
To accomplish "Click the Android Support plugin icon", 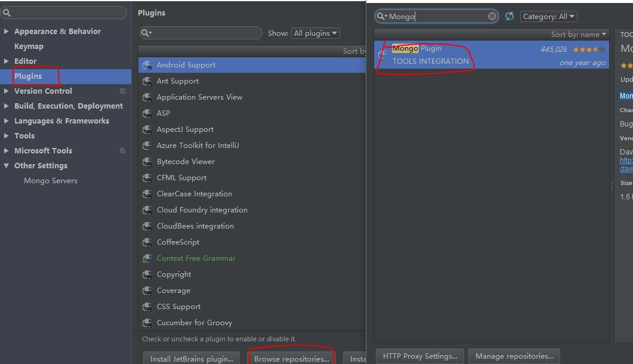I will pos(147,65).
